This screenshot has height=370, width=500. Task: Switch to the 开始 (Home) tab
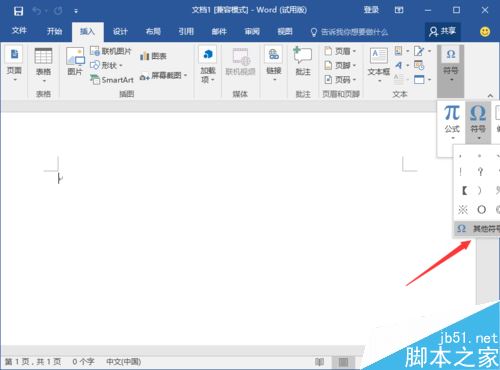click(x=54, y=31)
